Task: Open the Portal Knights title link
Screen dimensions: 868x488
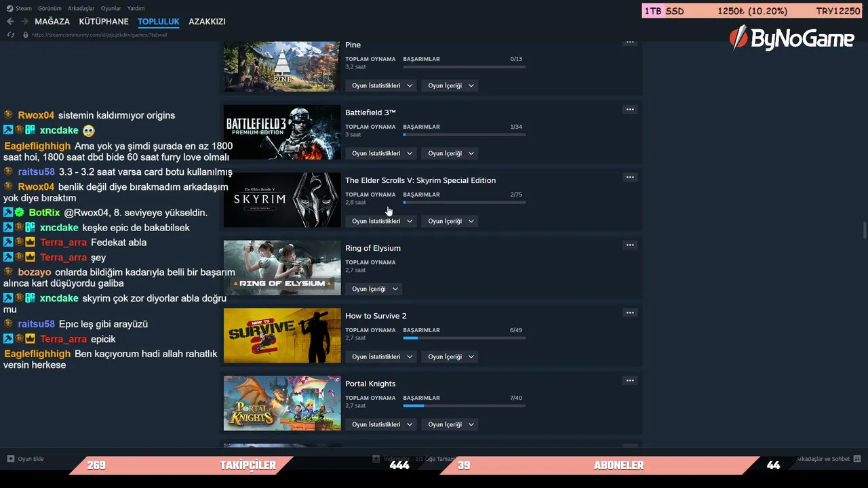Action: 370,384
